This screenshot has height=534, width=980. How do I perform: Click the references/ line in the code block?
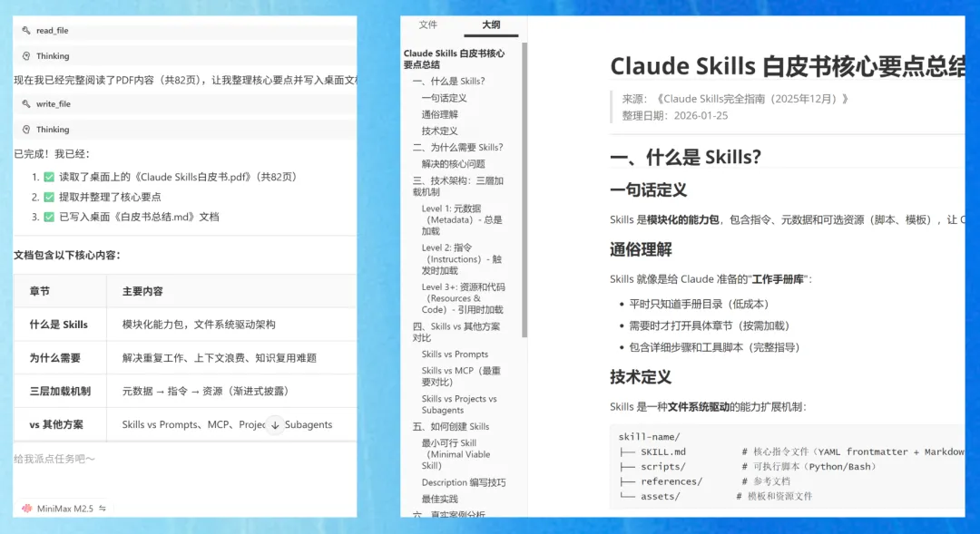coord(705,481)
